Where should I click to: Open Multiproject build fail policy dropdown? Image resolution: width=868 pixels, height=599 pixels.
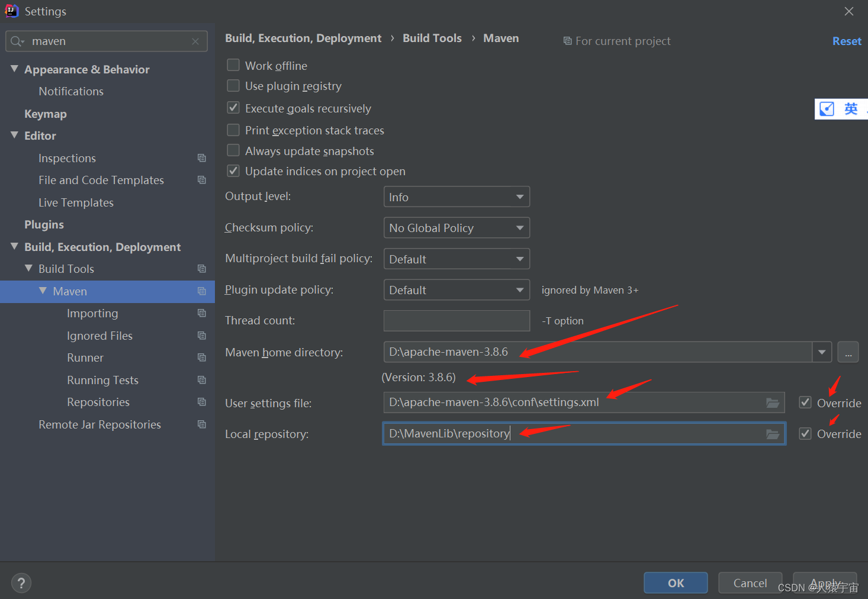click(456, 259)
